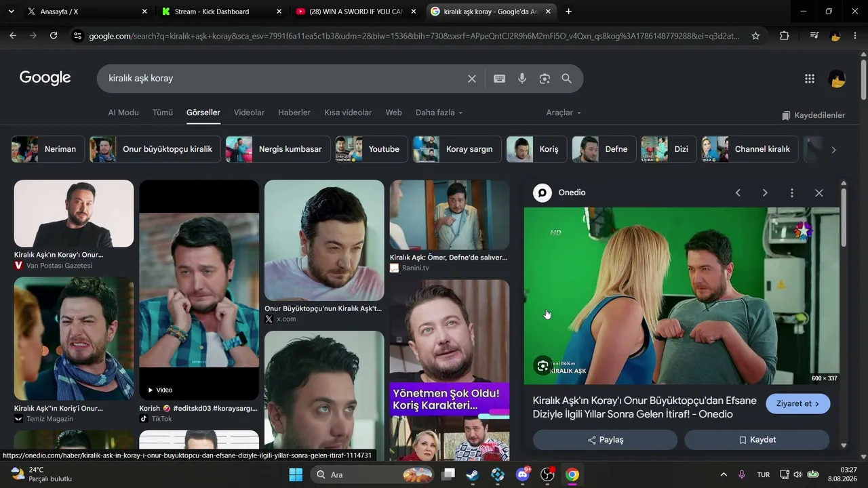Image resolution: width=868 pixels, height=488 pixels.
Task: Open Steam from the taskbar
Action: (473, 474)
